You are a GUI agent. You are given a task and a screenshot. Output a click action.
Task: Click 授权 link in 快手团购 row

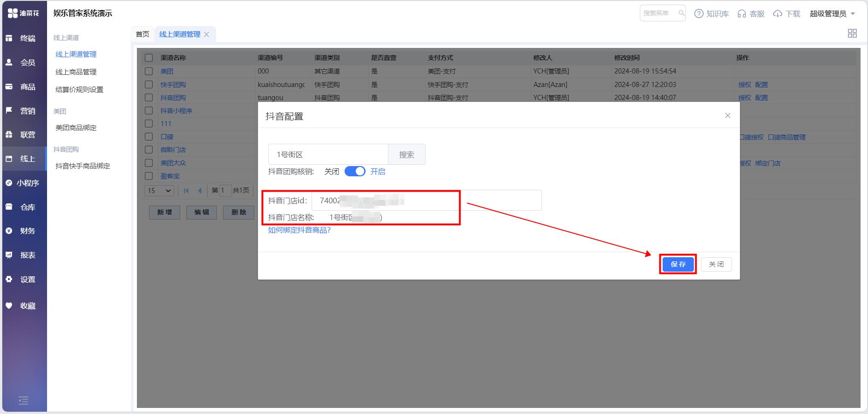click(745, 85)
